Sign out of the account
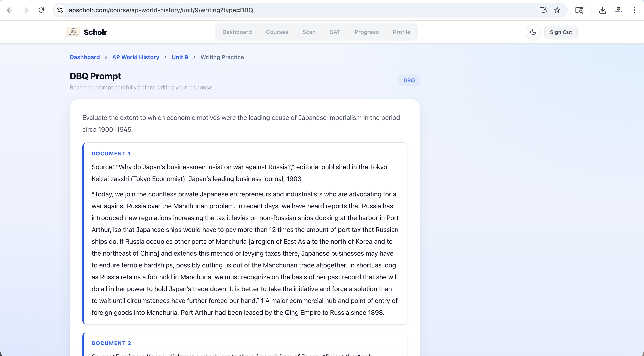 point(561,32)
